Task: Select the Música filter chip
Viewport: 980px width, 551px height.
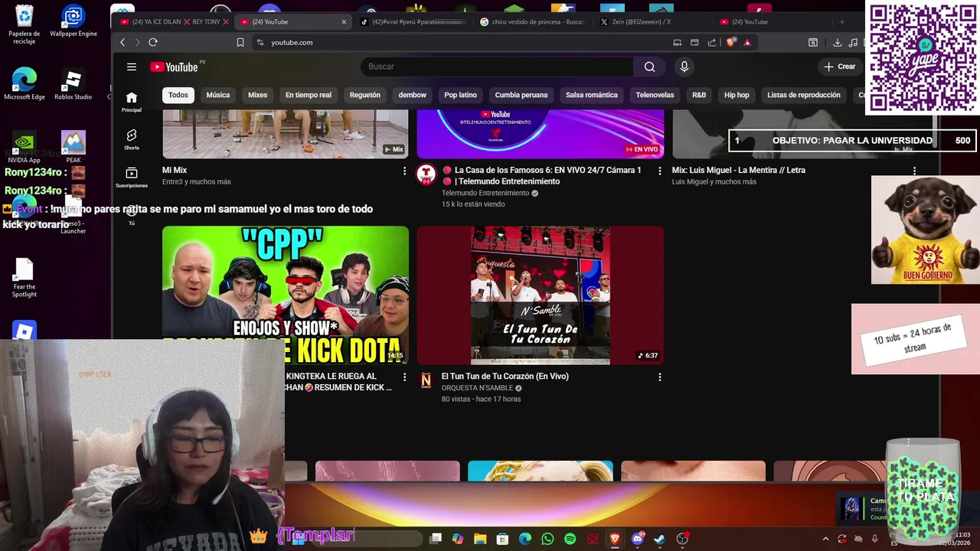Action: click(x=218, y=95)
